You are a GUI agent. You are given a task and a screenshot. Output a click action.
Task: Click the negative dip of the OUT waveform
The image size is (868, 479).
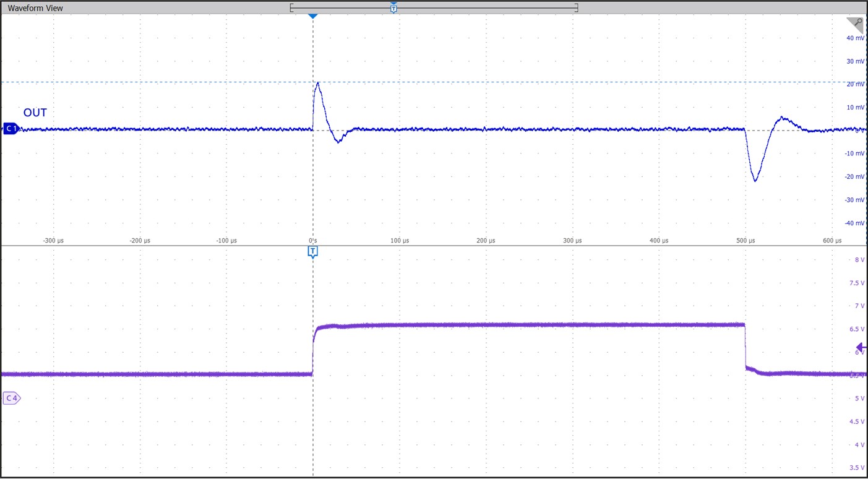(755, 180)
